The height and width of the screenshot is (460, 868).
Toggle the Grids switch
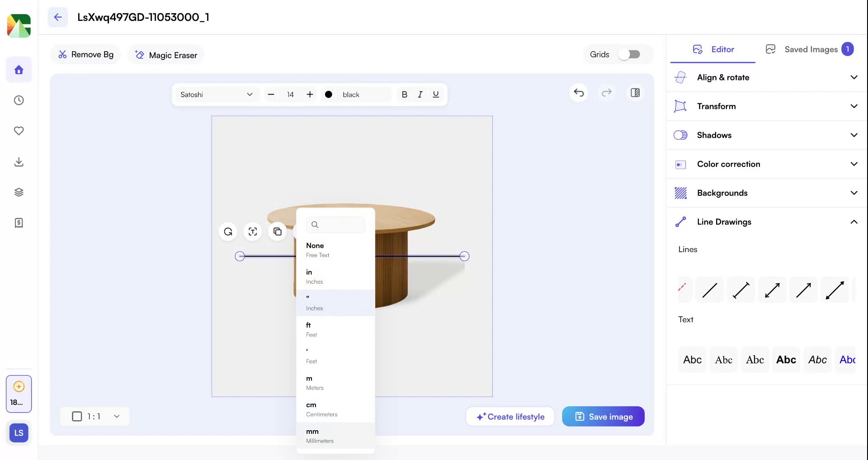(x=630, y=54)
